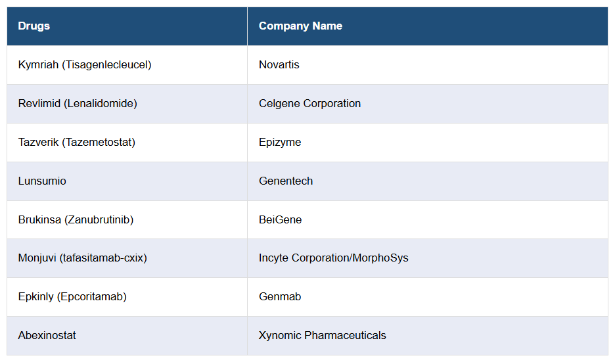Select the Monjuvi (tafasitamab-cxix) cell
Image resolution: width=615 pixels, height=364 pixels.
pyautogui.click(x=83, y=258)
